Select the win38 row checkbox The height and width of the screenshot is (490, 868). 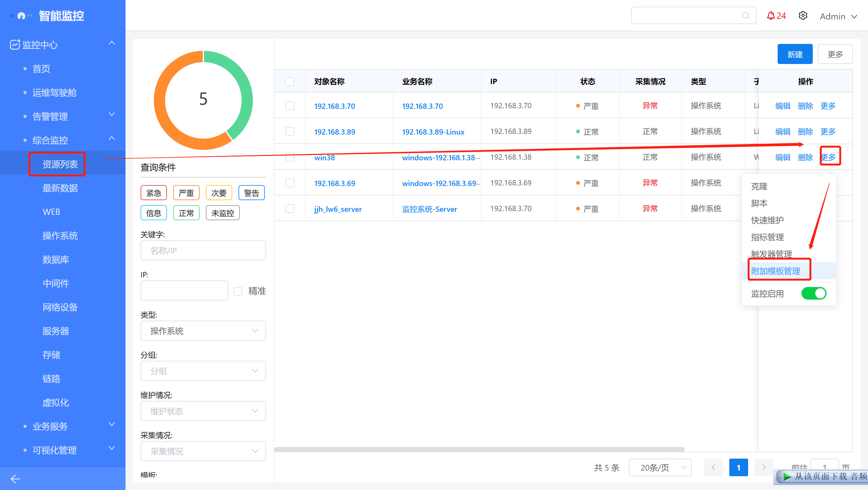290,157
